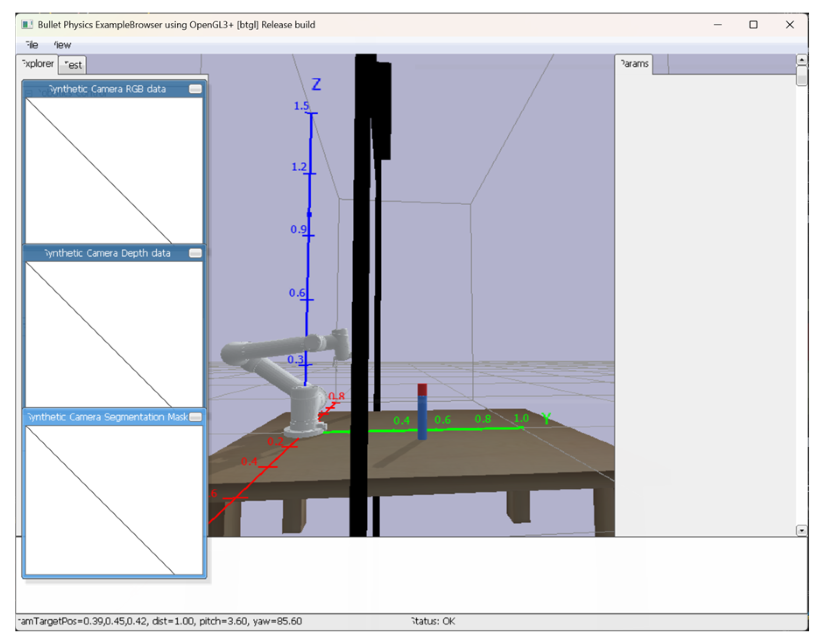Minimize the ExampleBrowser window
Image resolution: width=822 pixels, height=644 pixels.
pos(717,25)
